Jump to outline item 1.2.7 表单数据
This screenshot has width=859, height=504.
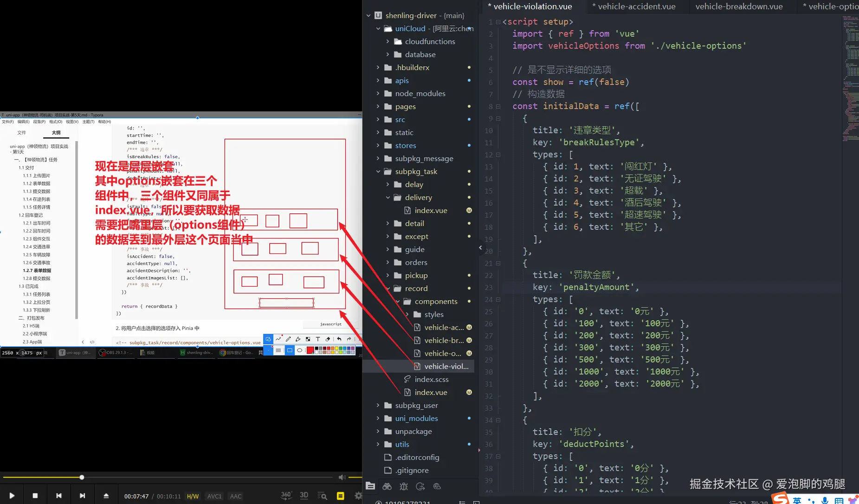click(x=37, y=271)
